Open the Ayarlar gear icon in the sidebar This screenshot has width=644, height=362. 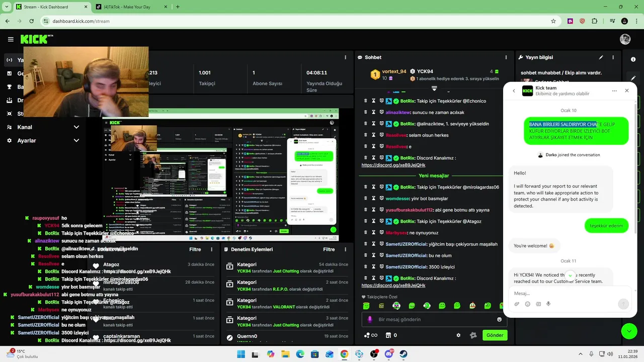[9, 141]
